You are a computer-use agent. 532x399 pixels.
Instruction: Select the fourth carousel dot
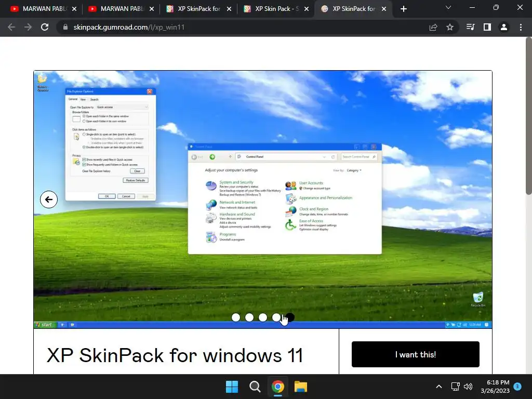tap(276, 317)
